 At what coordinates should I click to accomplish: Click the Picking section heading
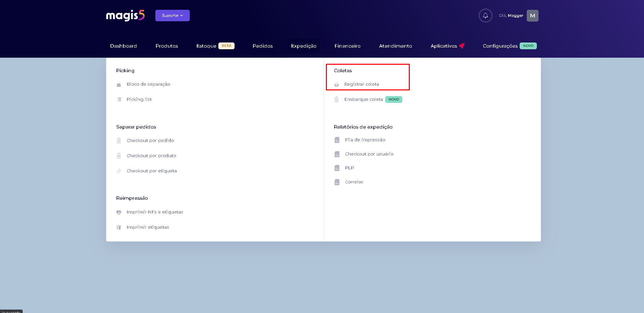click(x=125, y=70)
